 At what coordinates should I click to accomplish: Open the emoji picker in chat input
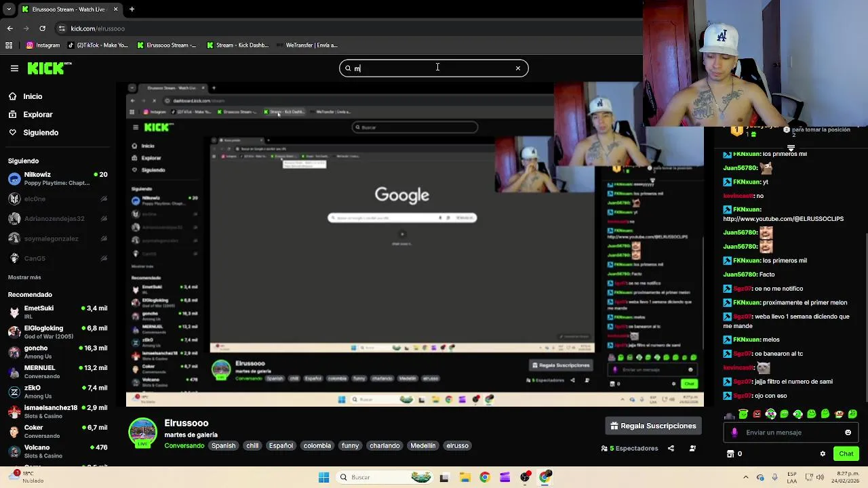848,432
